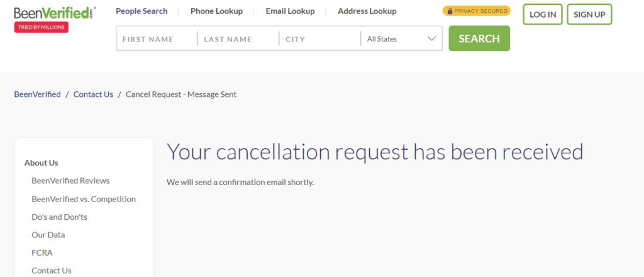This screenshot has height=277, width=644.
Task: Open the Email Lookup tab
Action: (x=290, y=11)
